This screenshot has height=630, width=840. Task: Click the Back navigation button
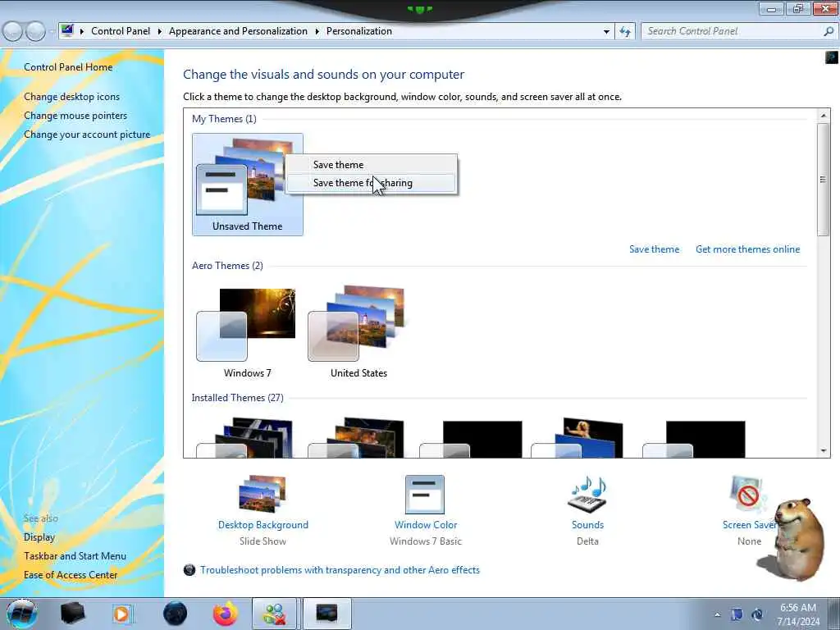pyautogui.click(x=13, y=32)
